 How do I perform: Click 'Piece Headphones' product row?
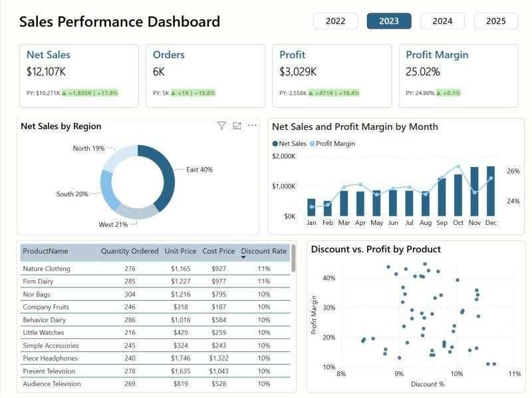[x=155, y=358]
